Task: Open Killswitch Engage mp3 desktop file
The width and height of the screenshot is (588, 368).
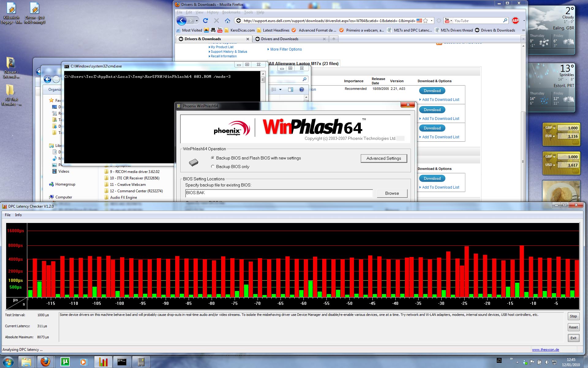Action: pyautogui.click(x=11, y=13)
